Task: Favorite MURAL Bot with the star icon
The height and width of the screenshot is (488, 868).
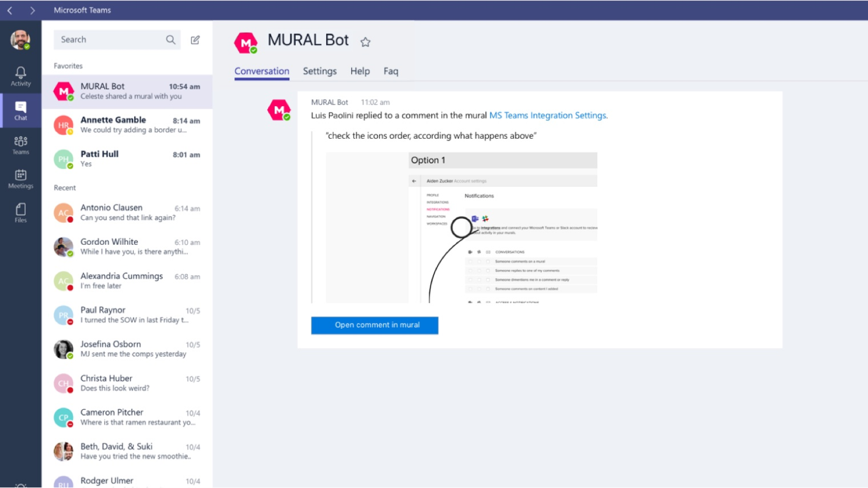Action: 365,41
